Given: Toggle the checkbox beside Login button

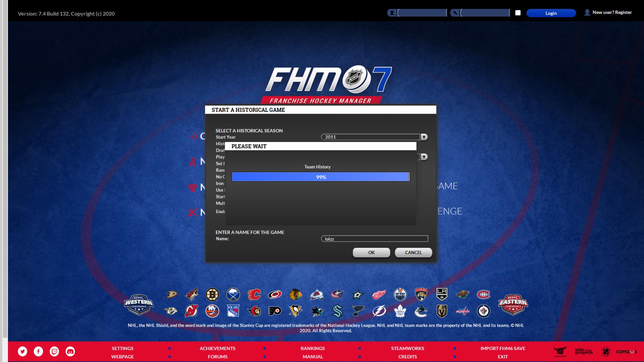Looking at the screenshot, I should click(x=518, y=13).
